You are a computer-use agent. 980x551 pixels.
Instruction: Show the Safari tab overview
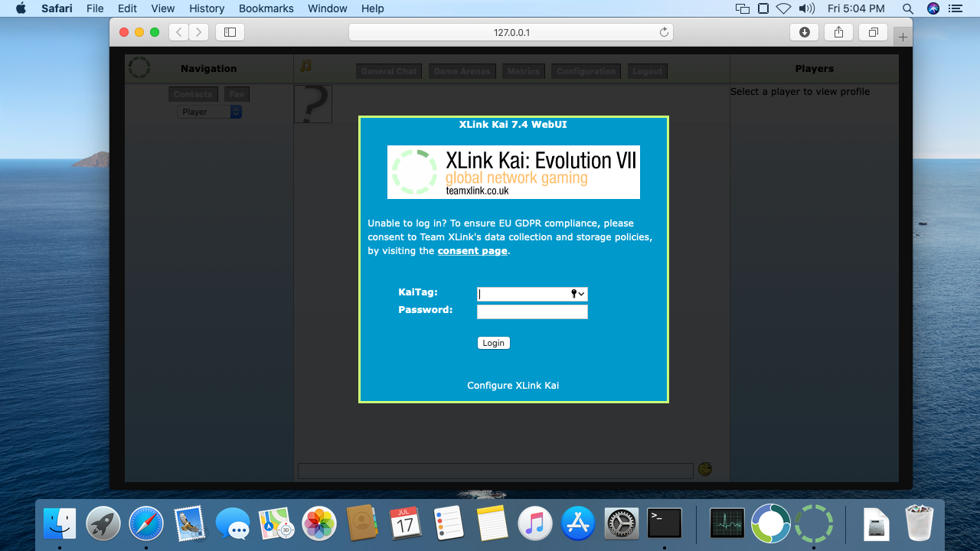tap(873, 32)
